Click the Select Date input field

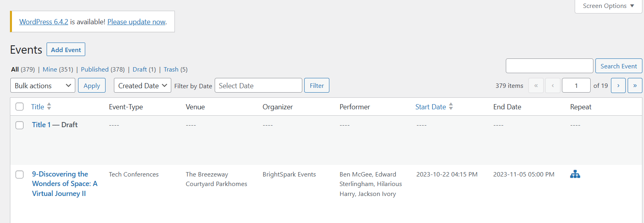pyautogui.click(x=258, y=85)
